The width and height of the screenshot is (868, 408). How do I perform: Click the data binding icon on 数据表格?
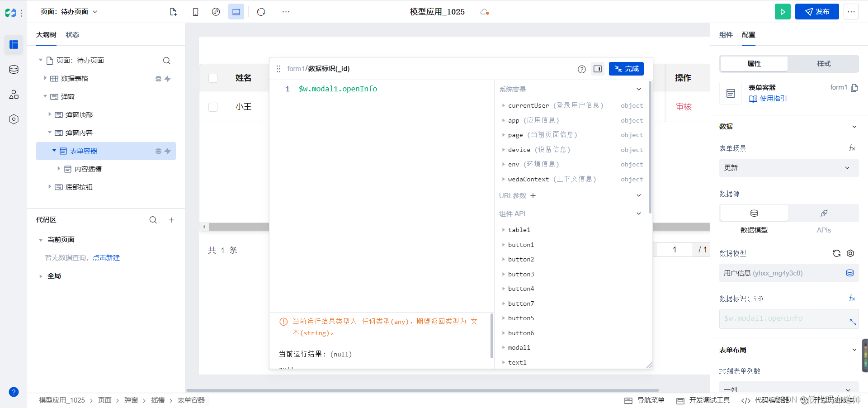(158, 79)
